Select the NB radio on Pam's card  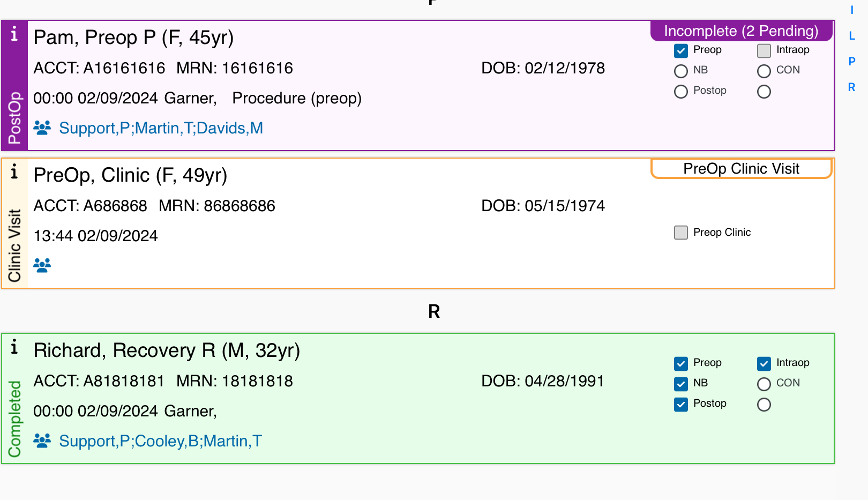(x=681, y=71)
